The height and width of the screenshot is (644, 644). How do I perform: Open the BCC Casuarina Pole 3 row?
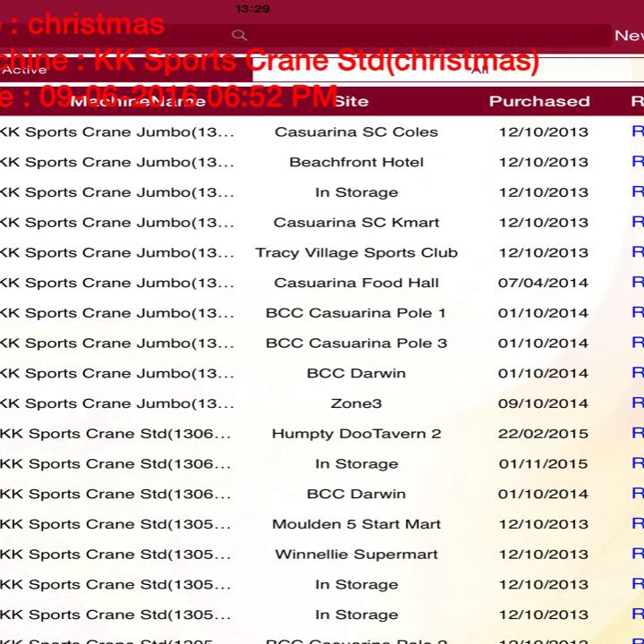pos(356,343)
